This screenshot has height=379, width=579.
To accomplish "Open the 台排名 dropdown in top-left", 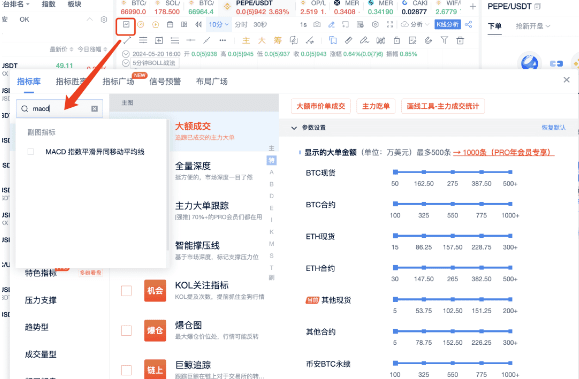I will tap(16, 4).
